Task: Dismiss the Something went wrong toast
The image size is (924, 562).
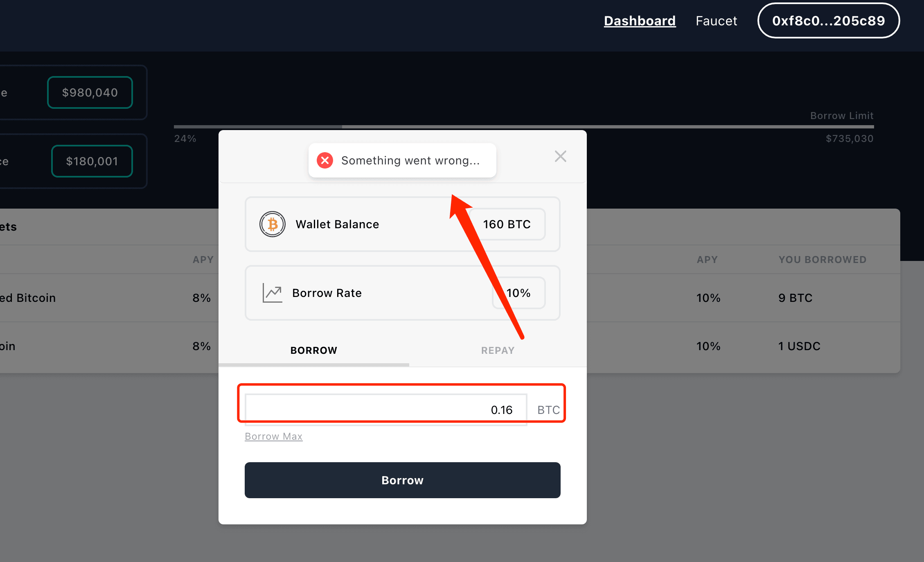Action: coord(402,160)
